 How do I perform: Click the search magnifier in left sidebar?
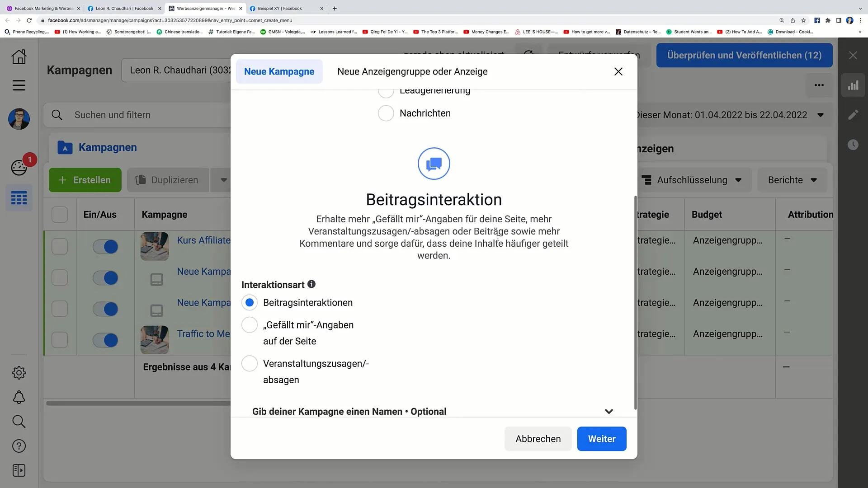click(19, 422)
